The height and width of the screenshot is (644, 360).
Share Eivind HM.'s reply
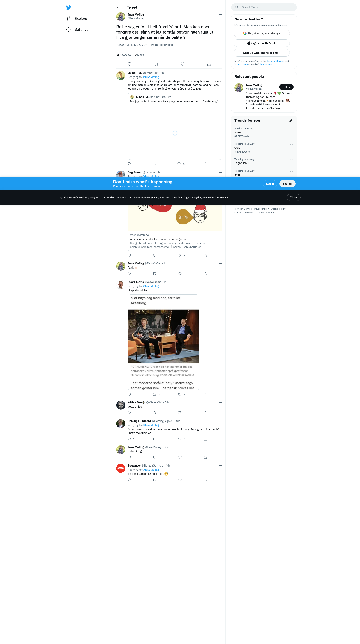(x=205, y=164)
